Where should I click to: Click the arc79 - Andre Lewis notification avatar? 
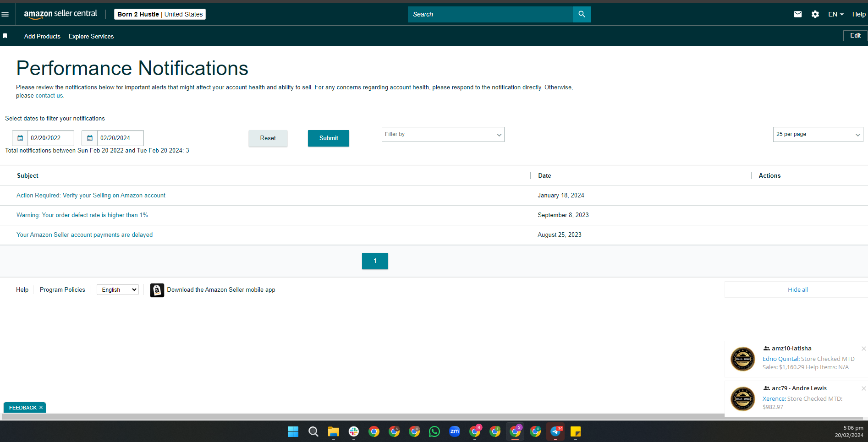pos(742,398)
